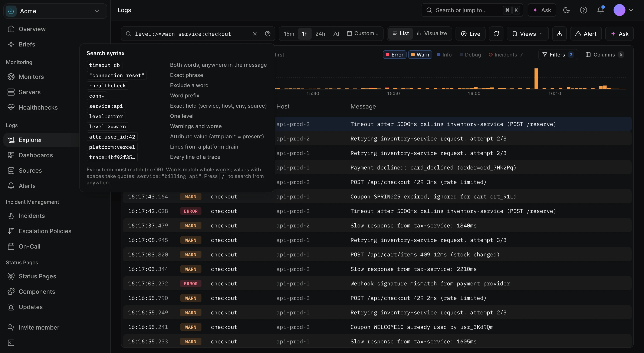
Task: Start Live tail mode
Action: click(470, 33)
